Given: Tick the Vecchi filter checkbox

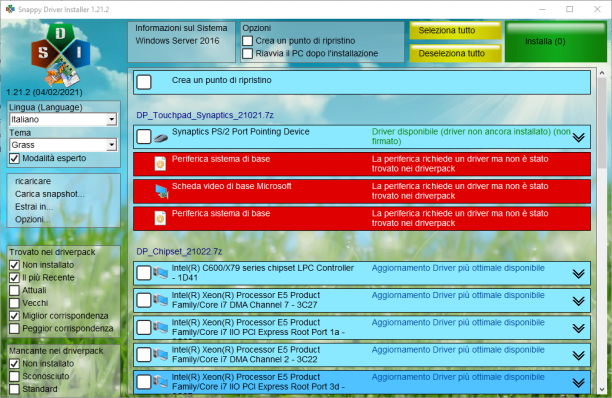Looking at the screenshot, I should [x=14, y=303].
